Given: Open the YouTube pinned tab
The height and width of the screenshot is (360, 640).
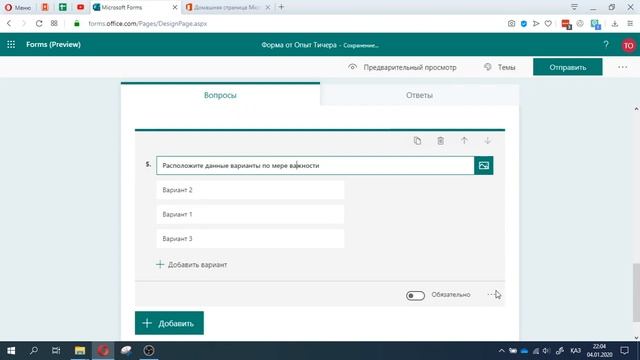Looking at the screenshot, I should point(80,7).
